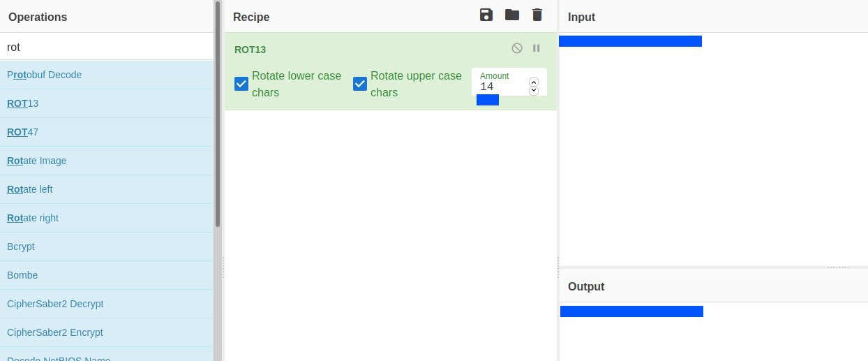868x361 pixels.
Task: Clear recipe with trash icon
Action: 537,15
